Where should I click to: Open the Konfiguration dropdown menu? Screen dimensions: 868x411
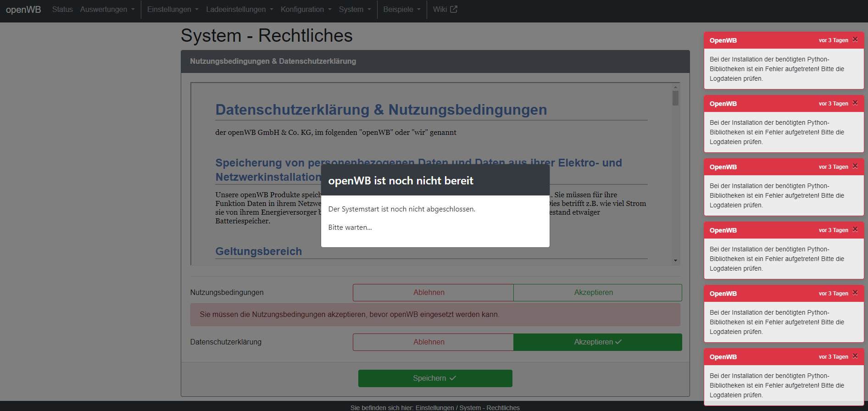tap(306, 9)
